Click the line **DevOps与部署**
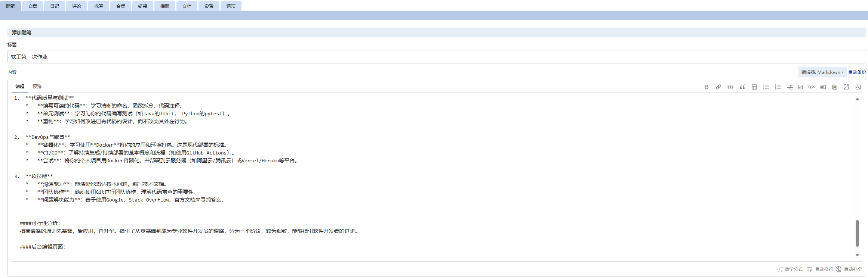Image resolution: width=868 pixels, height=278 pixels. click(x=48, y=137)
